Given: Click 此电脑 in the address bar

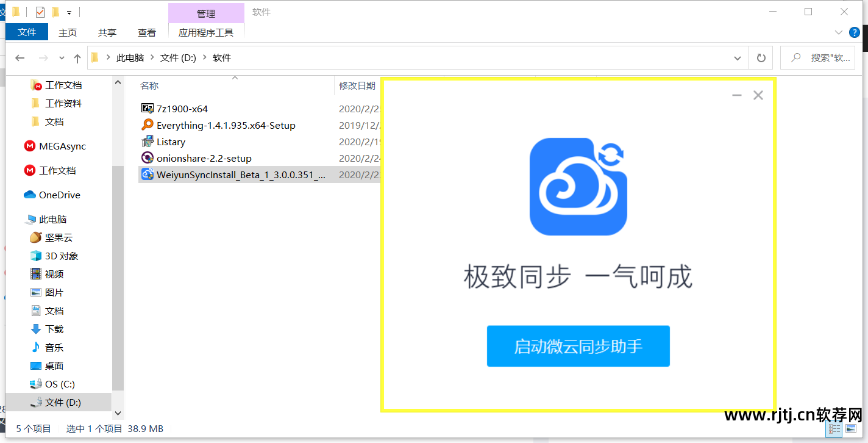Looking at the screenshot, I should tap(130, 58).
